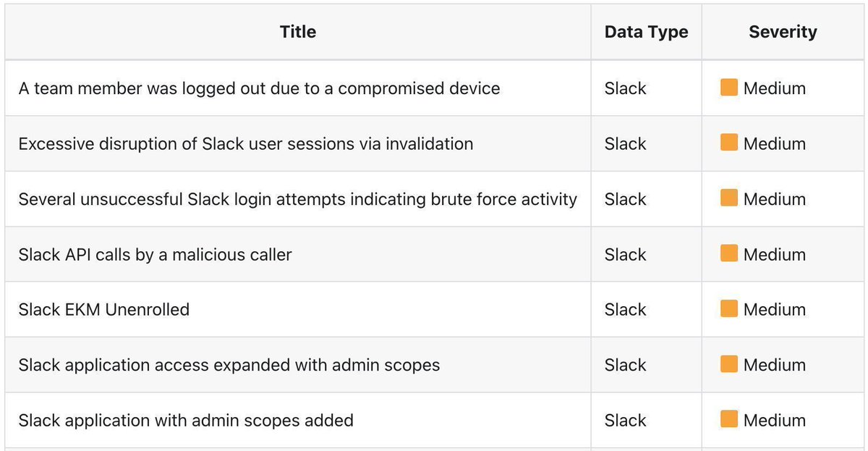Click the Severity column header
The height and width of the screenshot is (451, 868).
click(x=783, y=32)
